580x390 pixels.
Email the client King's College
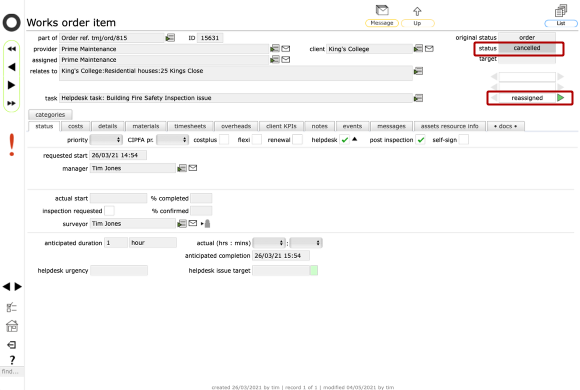pos(429,49)
